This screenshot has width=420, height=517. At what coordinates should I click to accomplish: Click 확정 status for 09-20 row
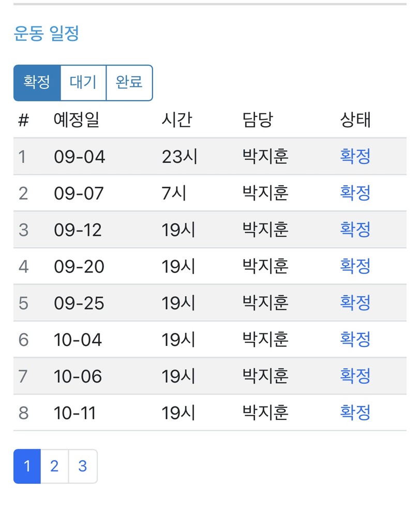coord(355,266)
